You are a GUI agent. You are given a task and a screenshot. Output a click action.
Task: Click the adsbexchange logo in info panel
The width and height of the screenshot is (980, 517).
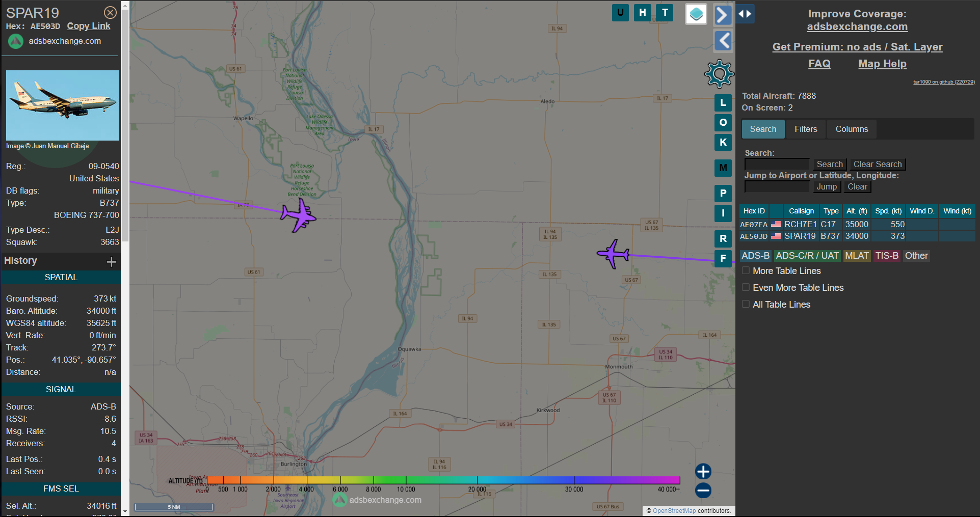[16, 41]
